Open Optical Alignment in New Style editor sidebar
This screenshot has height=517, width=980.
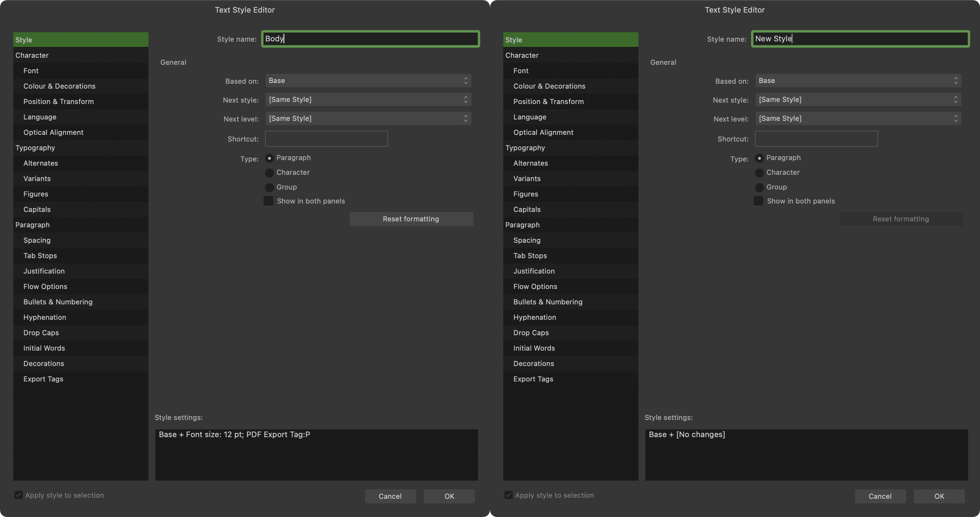click(x=570, y=132)
